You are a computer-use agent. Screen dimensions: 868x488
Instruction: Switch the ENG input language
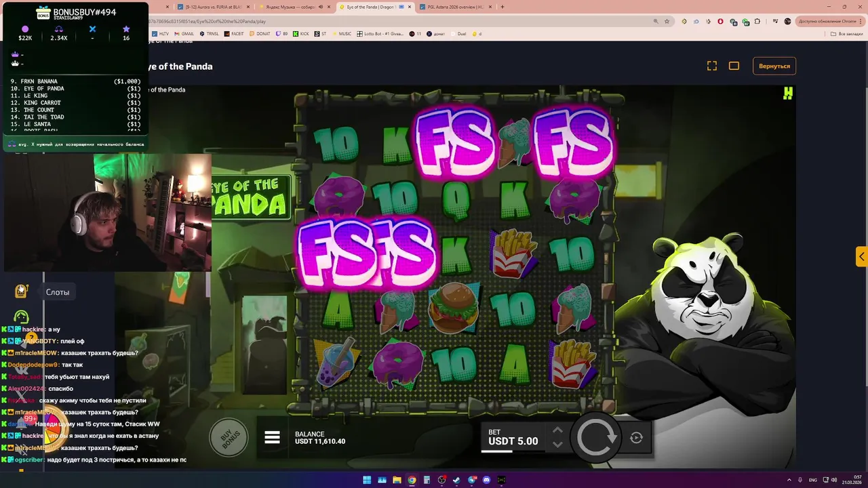[813, 480]
